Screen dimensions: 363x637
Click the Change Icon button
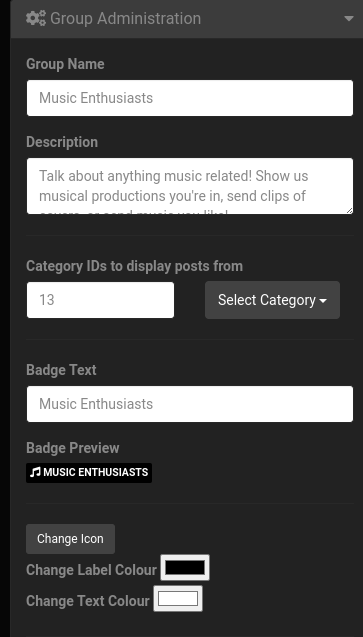point(70,539)
